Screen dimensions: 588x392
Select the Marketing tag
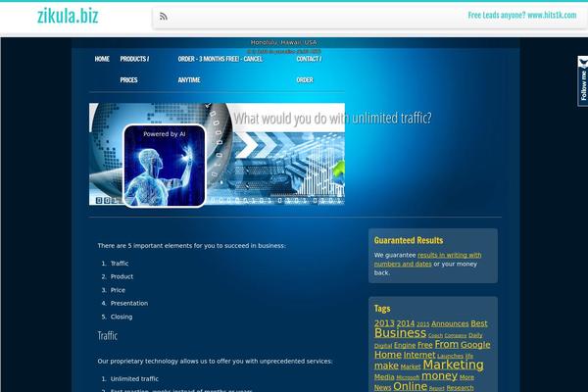[453, 365]
